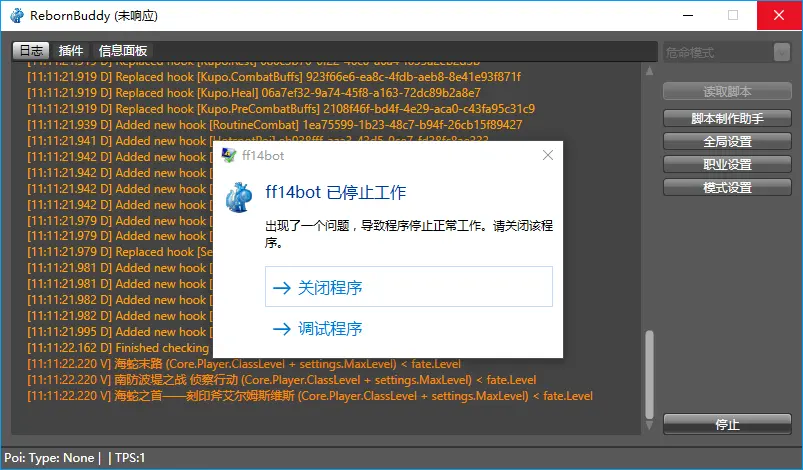Click the large blue chocobo icon in dialog
This screenshot has width=803, height=470.
[x=239, y=197]
